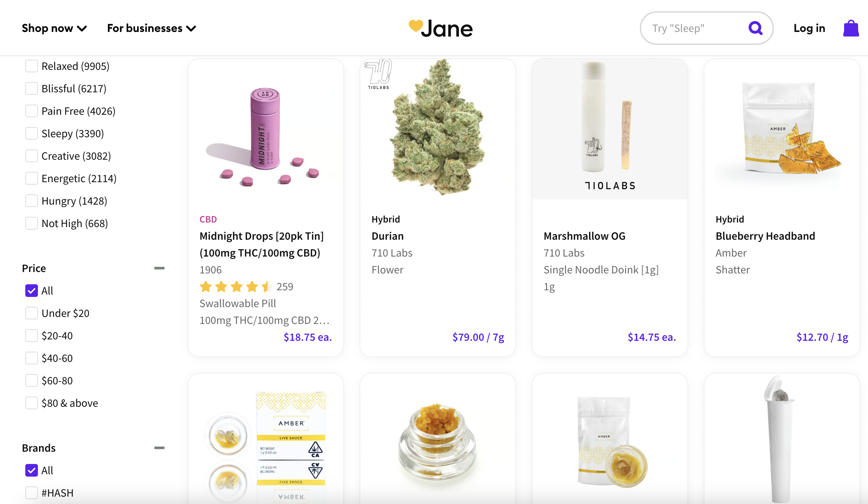Select the #HASH brand checkbox
Viewport: 868px width, 504px height.
(32, 493)
